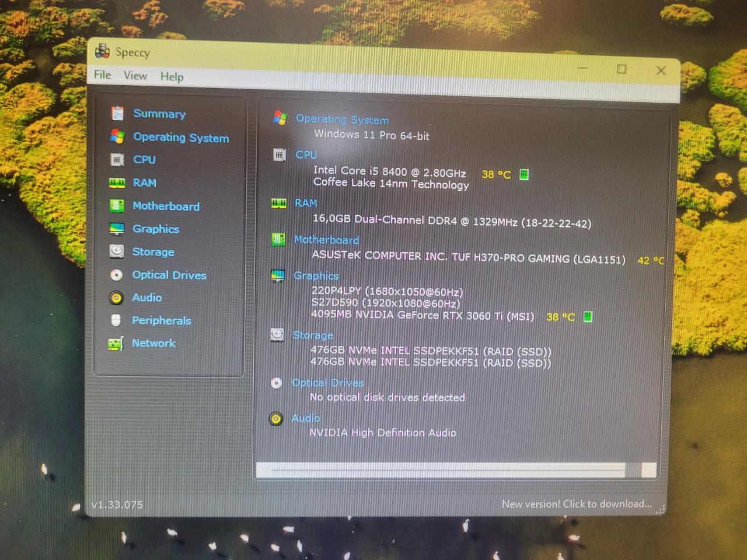Click the RAM heading link in summary

pos(306,203)
